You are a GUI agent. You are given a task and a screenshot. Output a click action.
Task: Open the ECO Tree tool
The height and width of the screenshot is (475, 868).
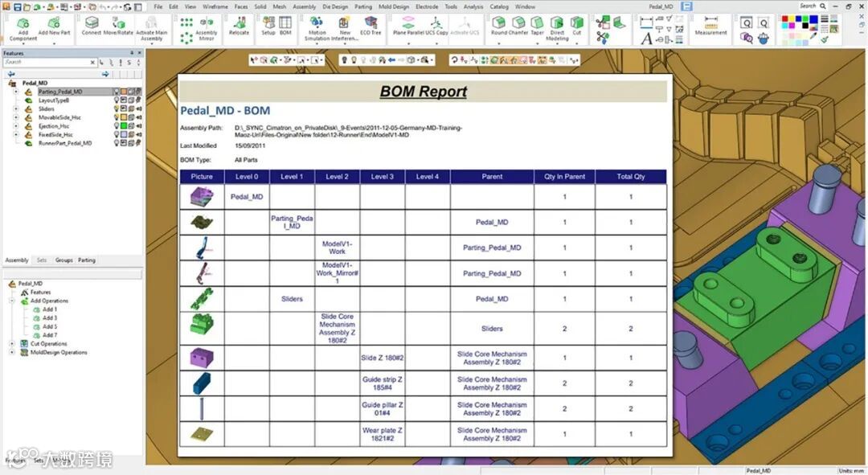(371, 26)
